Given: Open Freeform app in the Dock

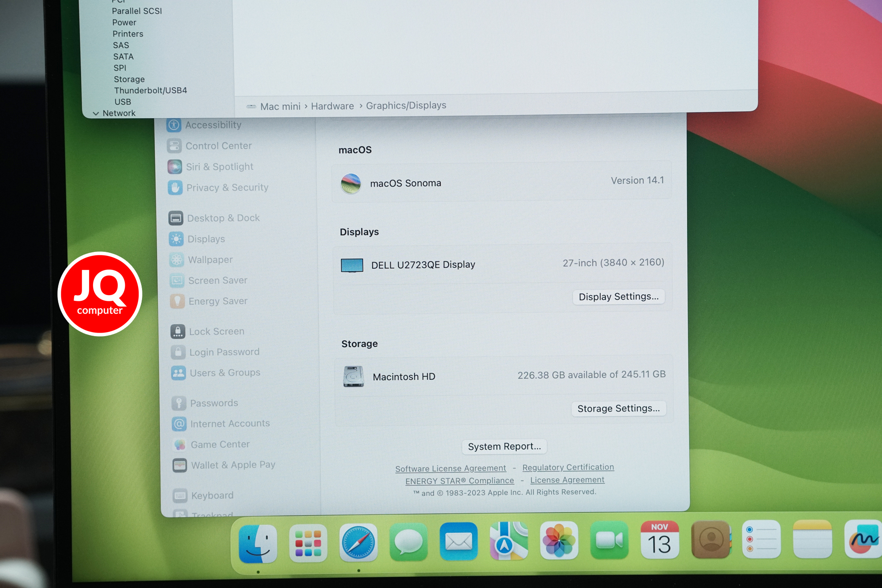Looking at the screenshot, I should point(863,538).
